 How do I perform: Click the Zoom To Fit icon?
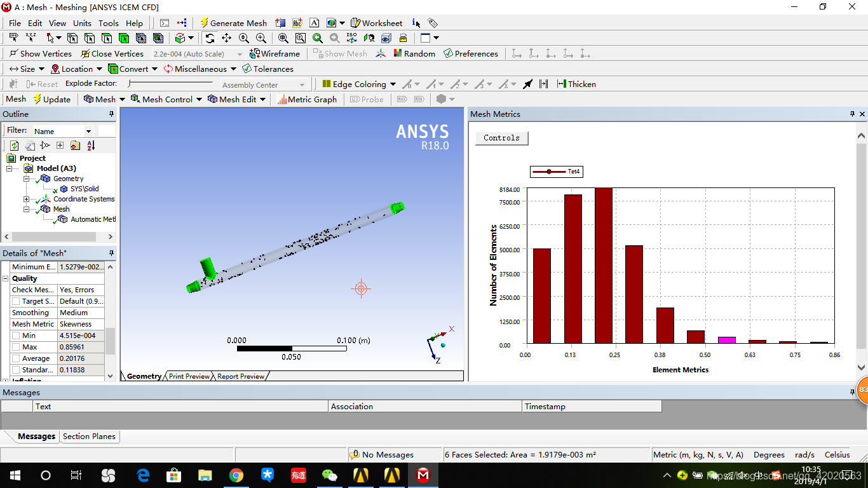pos(283,38)
